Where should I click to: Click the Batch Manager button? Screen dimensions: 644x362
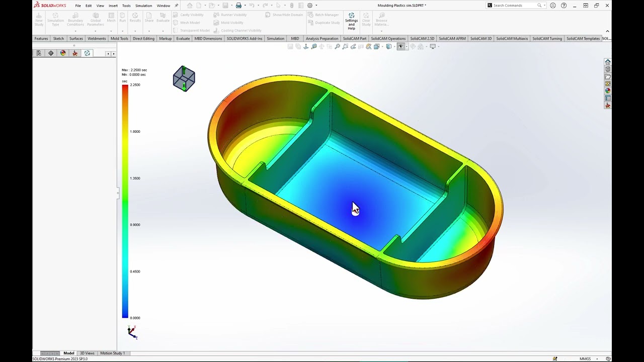pos(324,15)
